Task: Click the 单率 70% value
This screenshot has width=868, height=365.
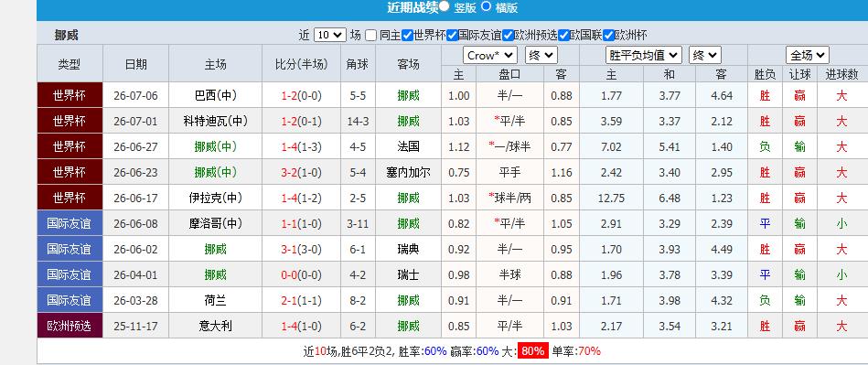Action: click(x=589, y=351)
